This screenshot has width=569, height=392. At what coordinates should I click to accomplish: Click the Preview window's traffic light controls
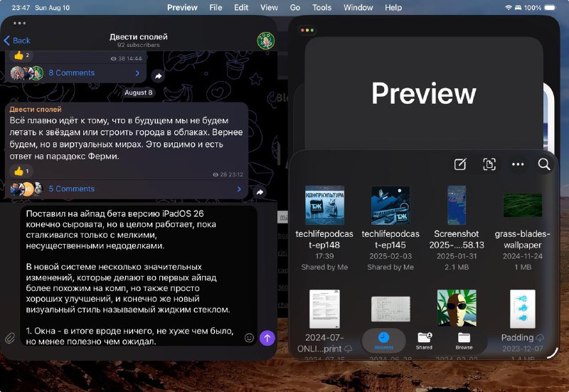point(307,30)
